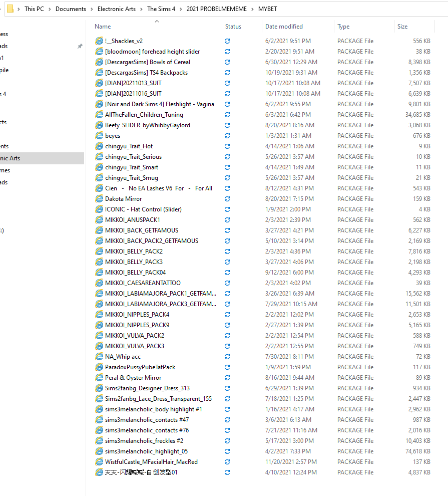Click the pin icon in navigation pane
Screen dimensions: 448x496
80,46
